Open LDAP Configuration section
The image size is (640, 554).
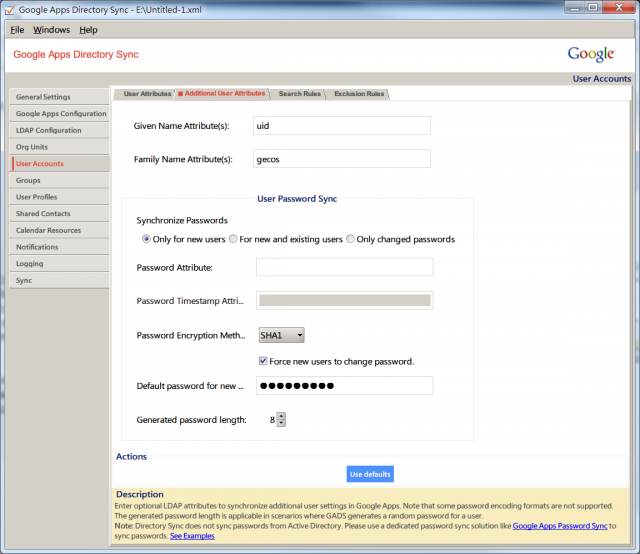60,130
